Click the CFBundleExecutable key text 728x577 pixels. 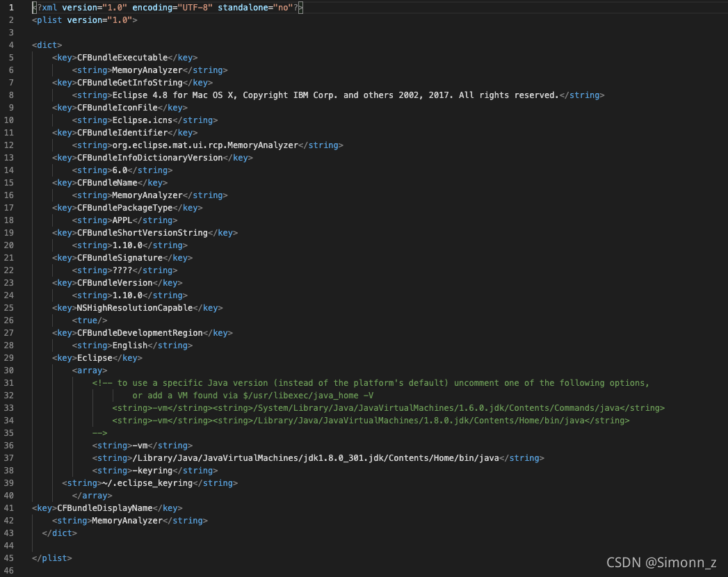click(122, 58)
